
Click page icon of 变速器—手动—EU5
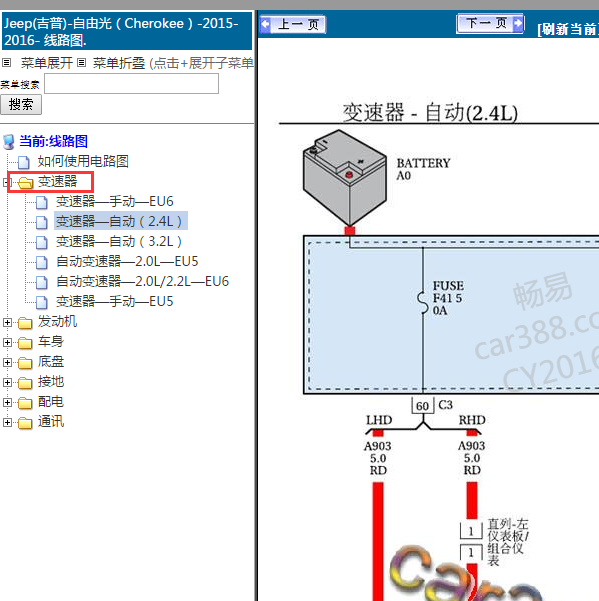pos(42,302)
